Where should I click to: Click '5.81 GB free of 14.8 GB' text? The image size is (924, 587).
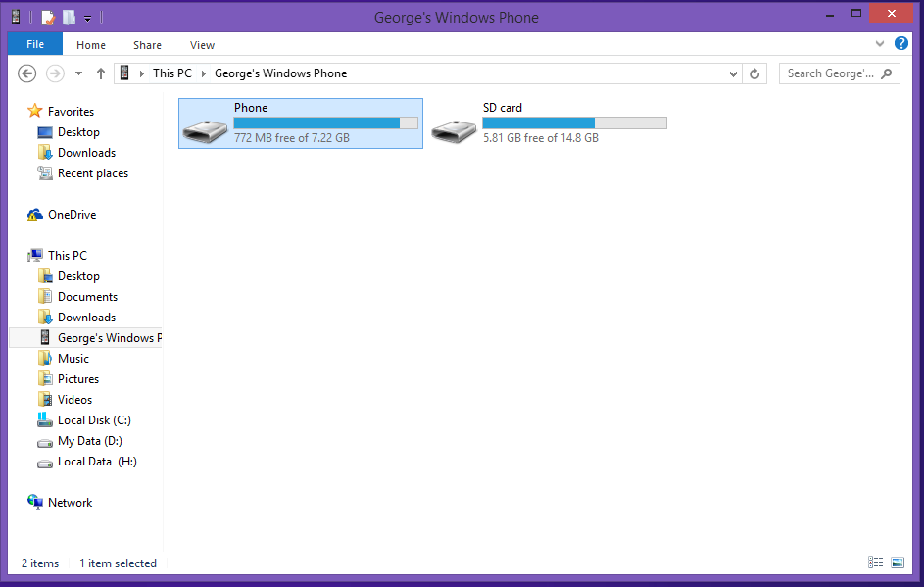[540, 138]
